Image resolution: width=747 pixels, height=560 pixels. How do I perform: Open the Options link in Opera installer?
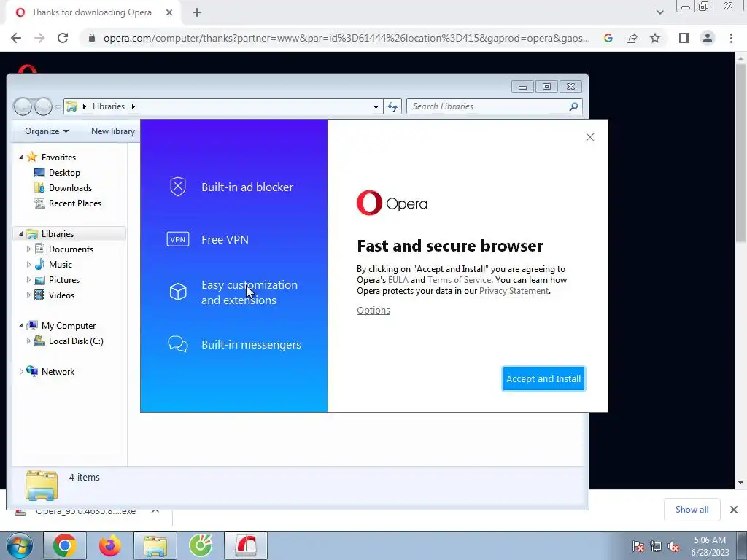coord(373,310)
